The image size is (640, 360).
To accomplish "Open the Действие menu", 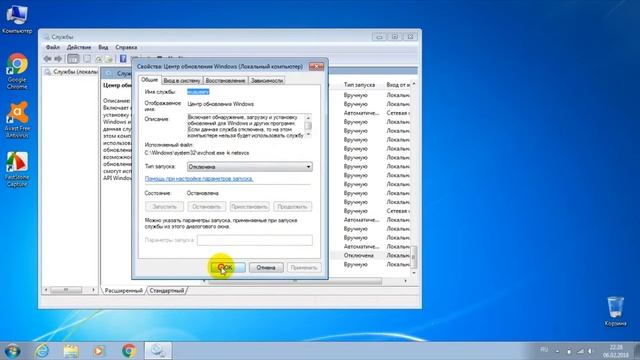I will tap(79, 47).
